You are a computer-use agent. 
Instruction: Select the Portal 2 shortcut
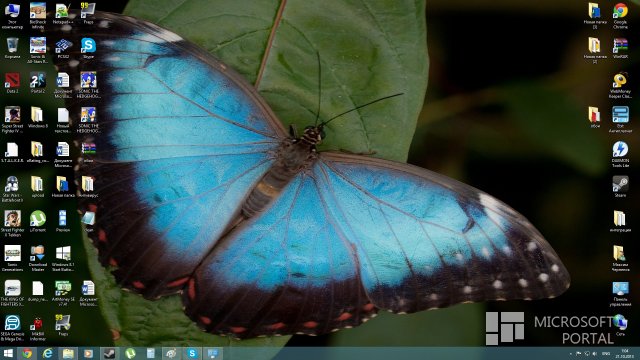click(38, 83)
